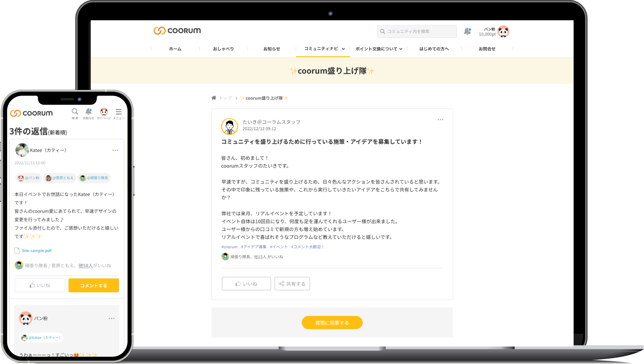Toggle the いいね button on desktop post
Viewport: 644px width, 364px height.
246,284
